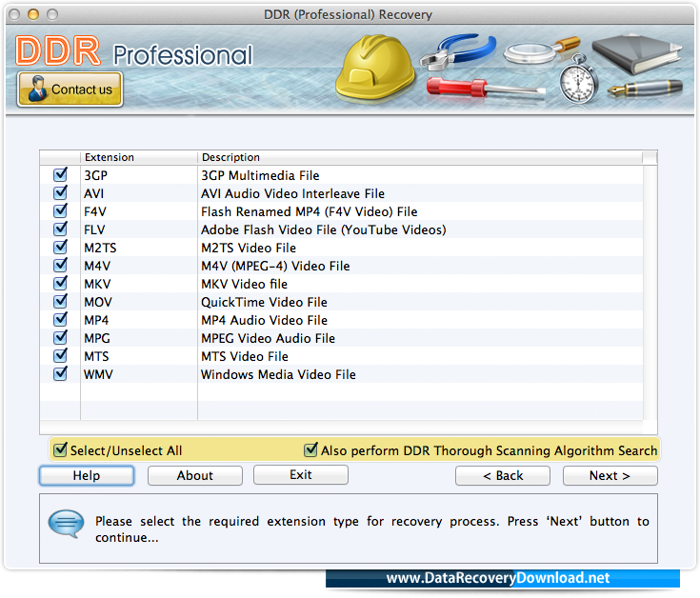Select '3GP Multimedia File' description

(x=260, y=175)
